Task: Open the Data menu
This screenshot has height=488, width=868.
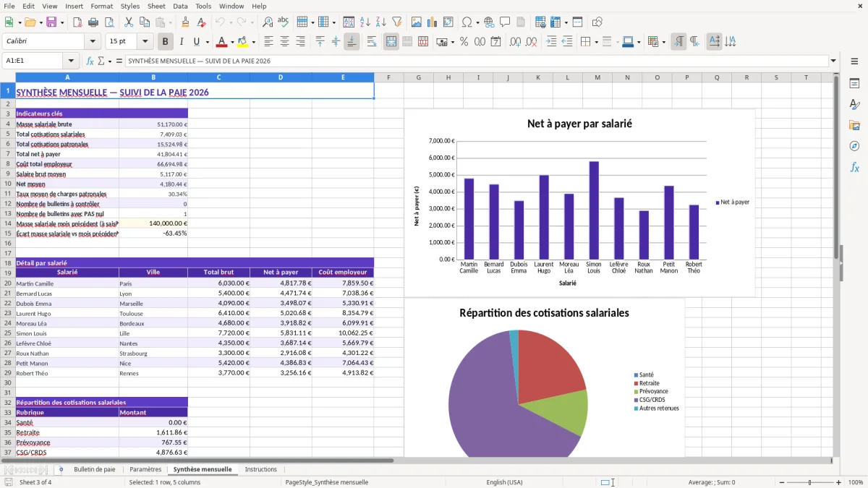Action: (x=180, y=6)
